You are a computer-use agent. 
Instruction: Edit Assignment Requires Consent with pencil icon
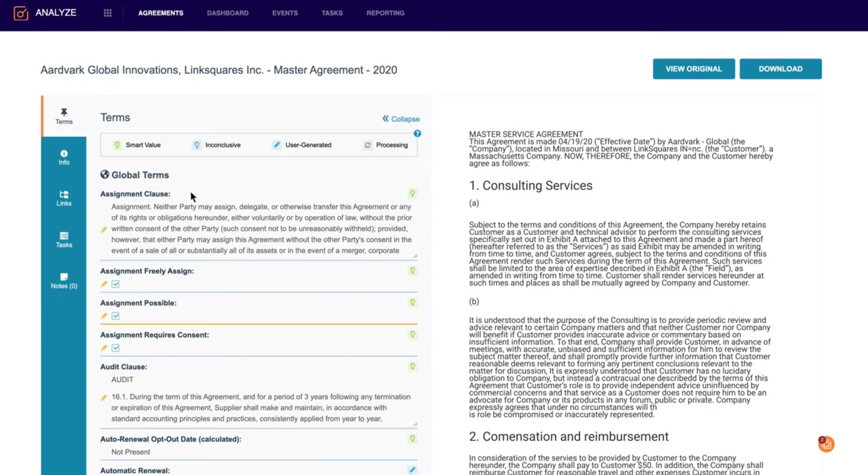click(104, 348)
